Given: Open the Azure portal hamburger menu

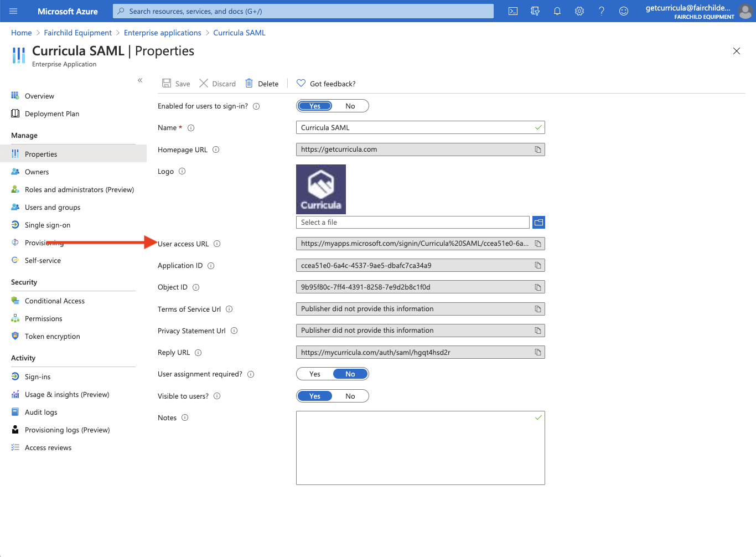Looking at the screenshot, I should (13, 11).
